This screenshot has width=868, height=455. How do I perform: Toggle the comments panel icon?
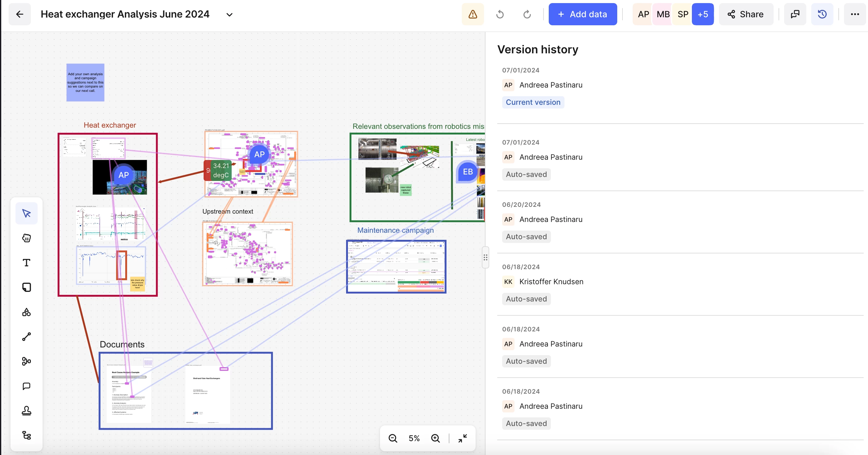[795, 14]
